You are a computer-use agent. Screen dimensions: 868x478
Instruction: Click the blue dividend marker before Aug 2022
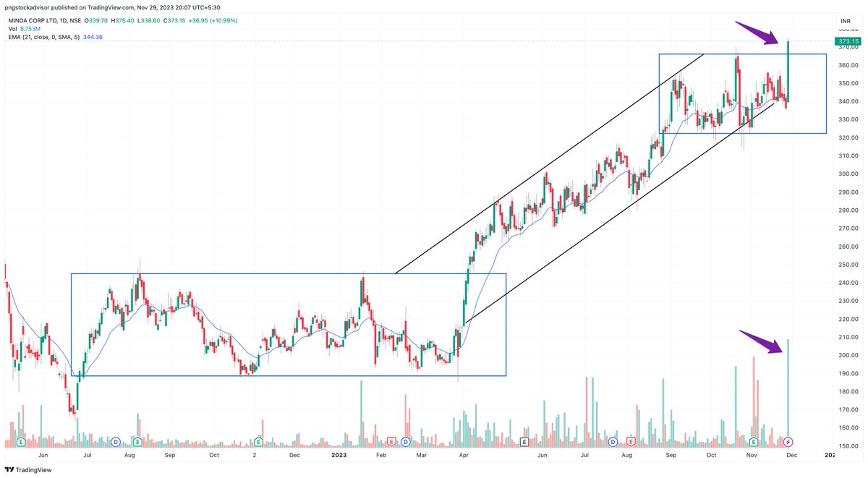[116, 441]
